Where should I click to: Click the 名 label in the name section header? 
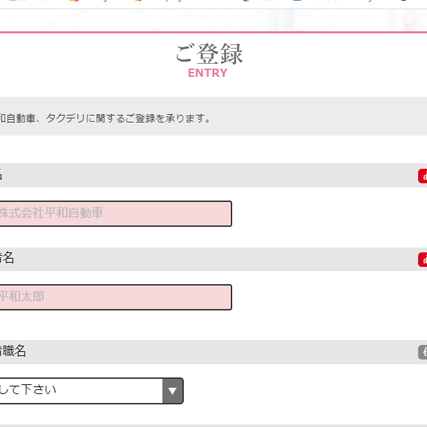pos(7,258)
